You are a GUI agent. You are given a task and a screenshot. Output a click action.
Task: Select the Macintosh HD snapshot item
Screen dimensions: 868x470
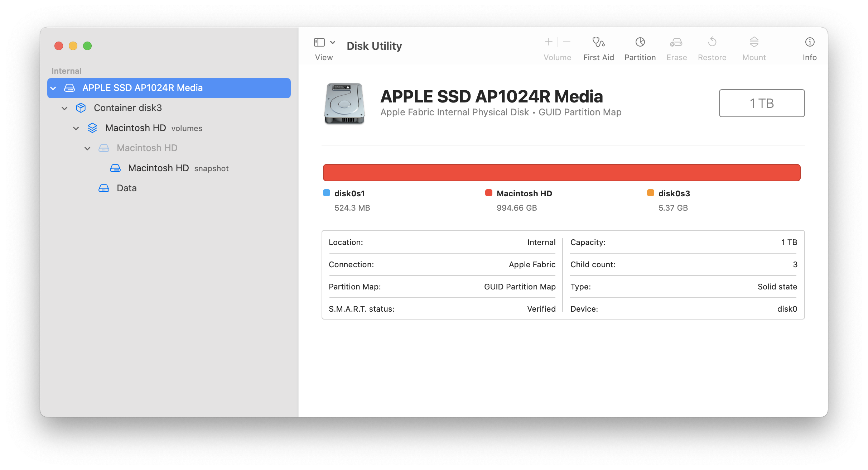click(x=158, y=168)
